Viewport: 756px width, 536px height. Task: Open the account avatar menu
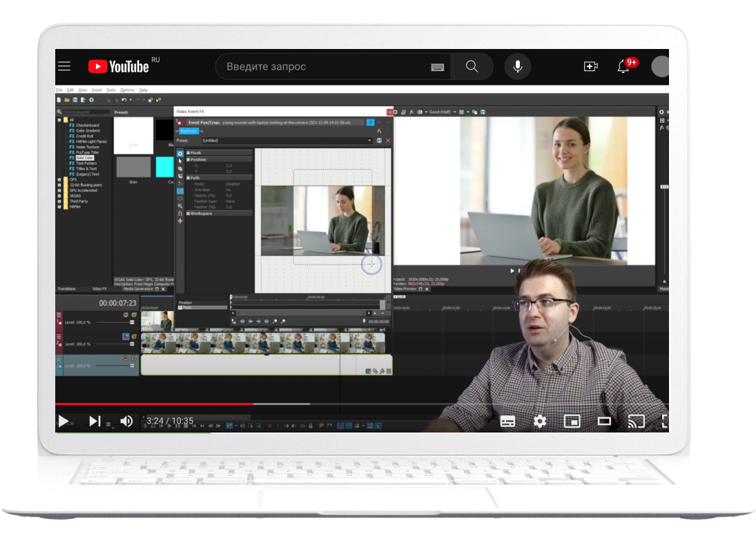[x=660, y=66]
